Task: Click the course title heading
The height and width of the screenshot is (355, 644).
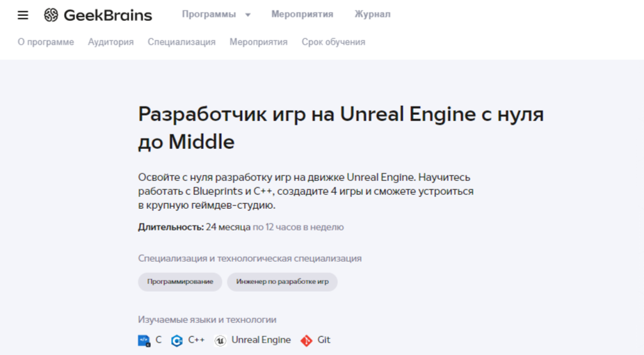Action: click(x=341, y=128)
